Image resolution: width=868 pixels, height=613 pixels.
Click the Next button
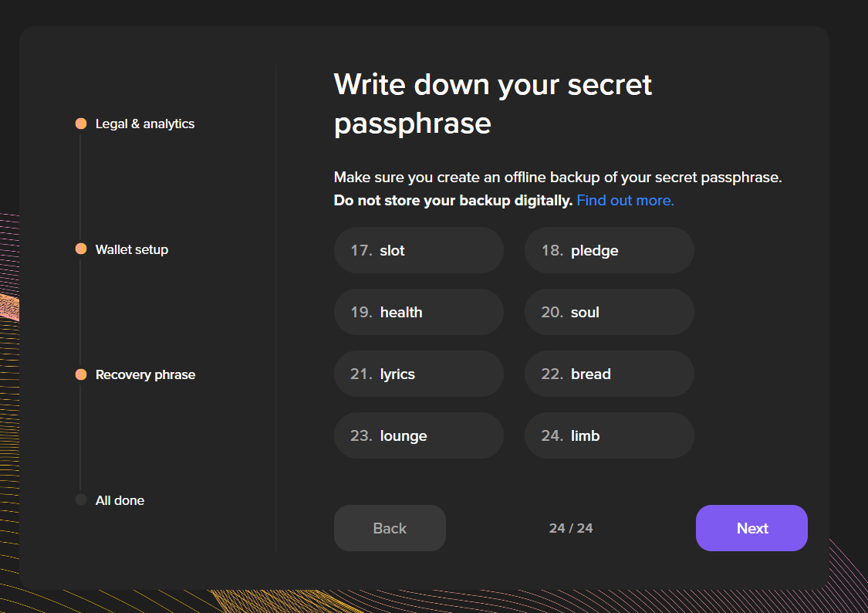click(x=751, y=528)
